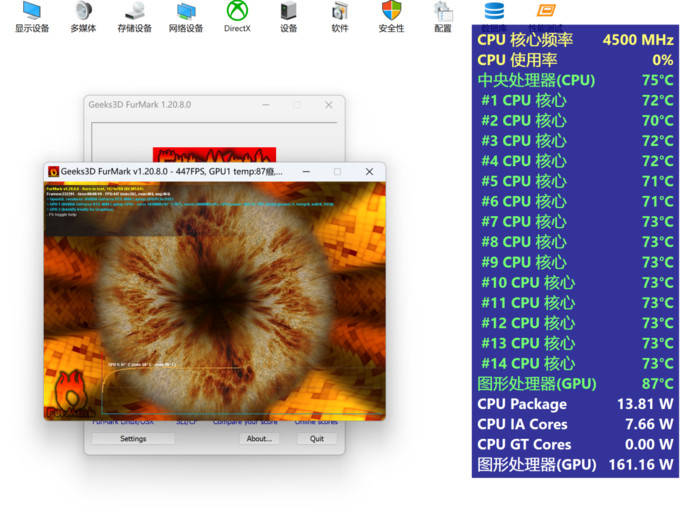Select the #11 CPU 核心 temperature row
The height and width of the screenshot is (518, 700).
click(x=575, y=303)
